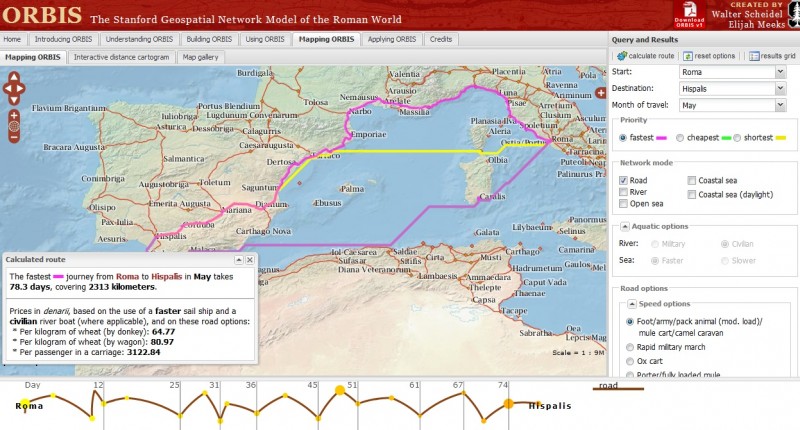Screen dimensions: 800x430
Task: Switch to the Understanding ORBIS tab
Action: click(x=139, y=39)
